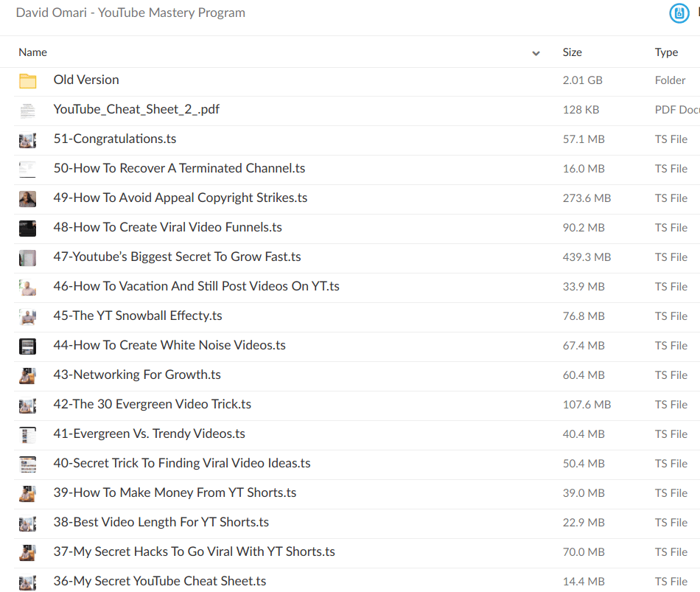The image size is (700, 592).
Task: Click the video icon beside 51-Congratulations.ts
Action: (27, 139)
